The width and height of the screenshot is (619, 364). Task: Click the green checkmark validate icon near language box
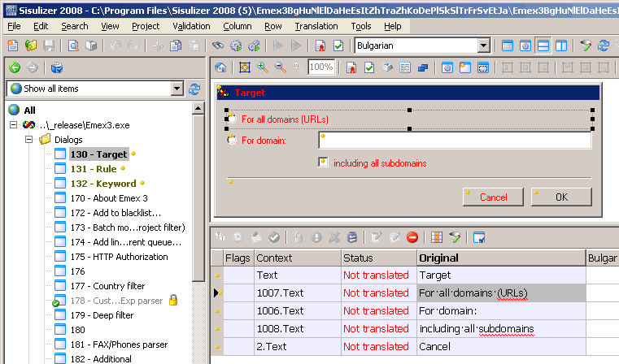338,45
